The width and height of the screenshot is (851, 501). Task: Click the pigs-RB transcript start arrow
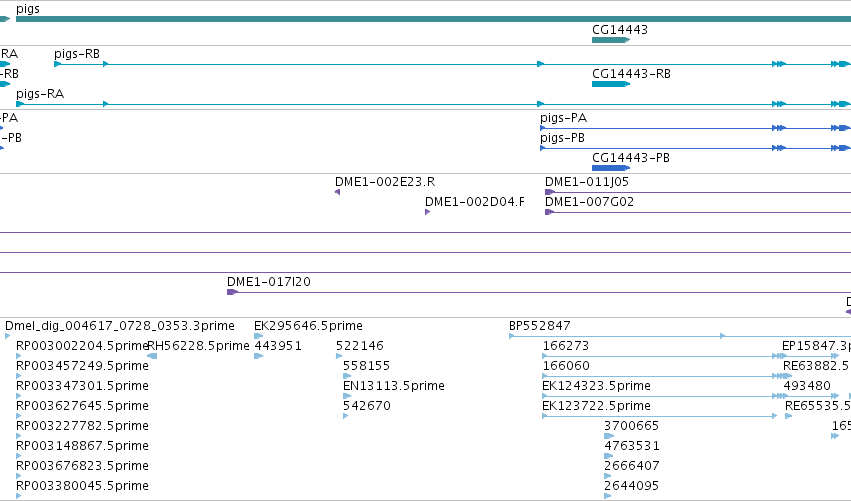click(58, 64)
